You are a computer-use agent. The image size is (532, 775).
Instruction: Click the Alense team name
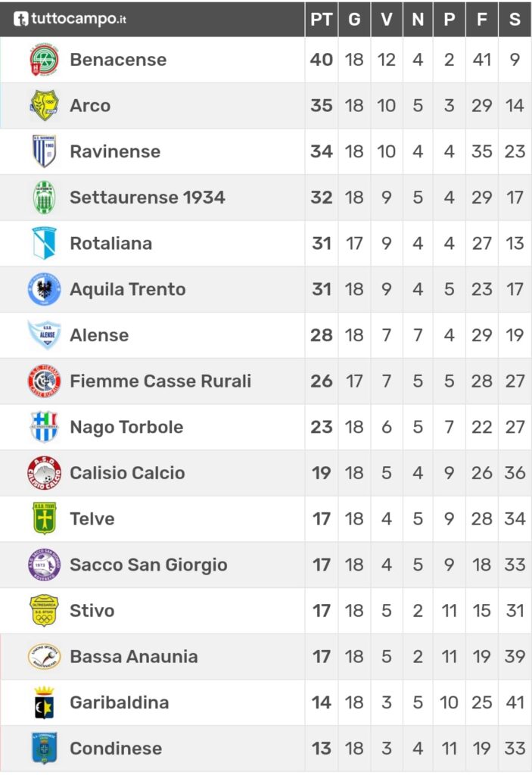99,335
